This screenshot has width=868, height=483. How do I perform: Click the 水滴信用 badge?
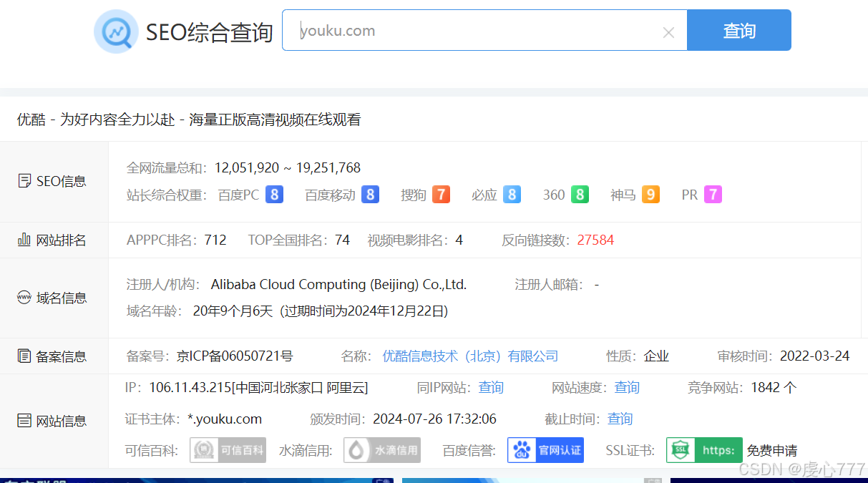click(382, 450)
